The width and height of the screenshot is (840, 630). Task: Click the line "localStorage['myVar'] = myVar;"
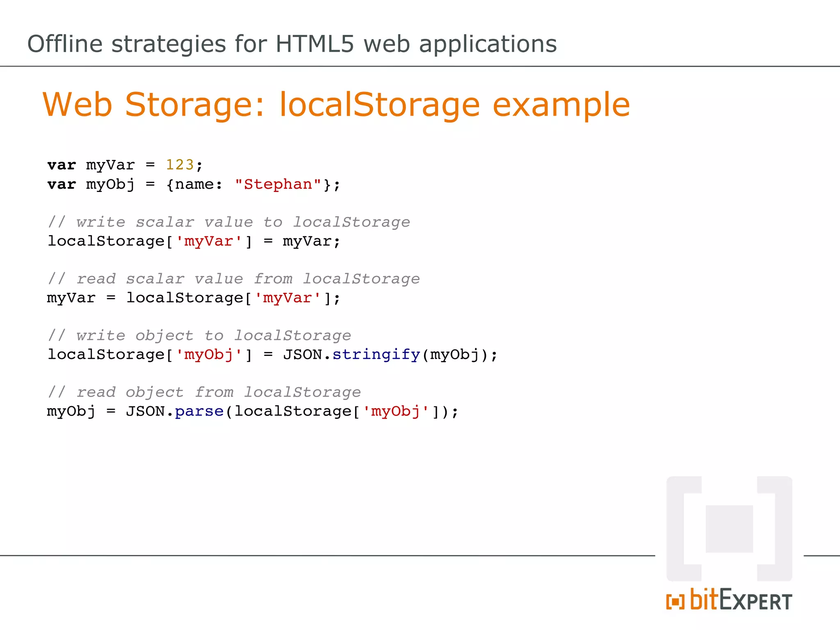(x=194, y=241)
